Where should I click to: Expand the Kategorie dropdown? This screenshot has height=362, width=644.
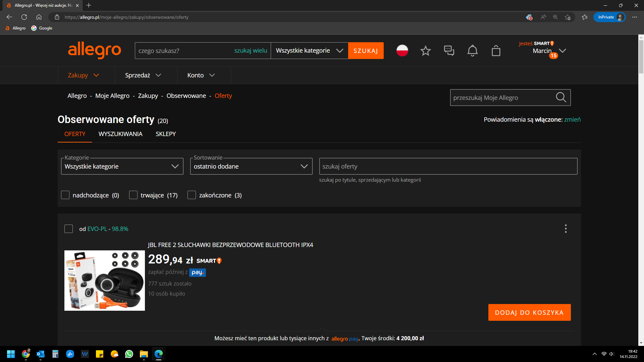(122, 166)
